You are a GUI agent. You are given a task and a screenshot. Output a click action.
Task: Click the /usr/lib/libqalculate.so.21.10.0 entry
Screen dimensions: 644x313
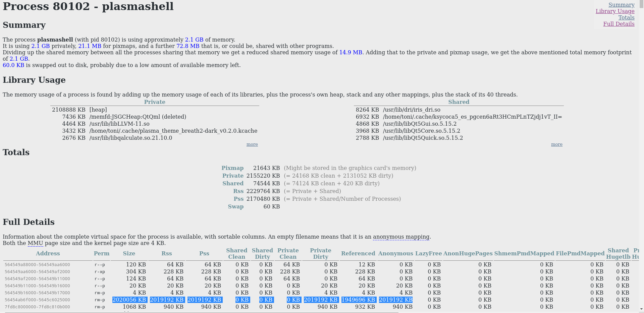point(130,138)
